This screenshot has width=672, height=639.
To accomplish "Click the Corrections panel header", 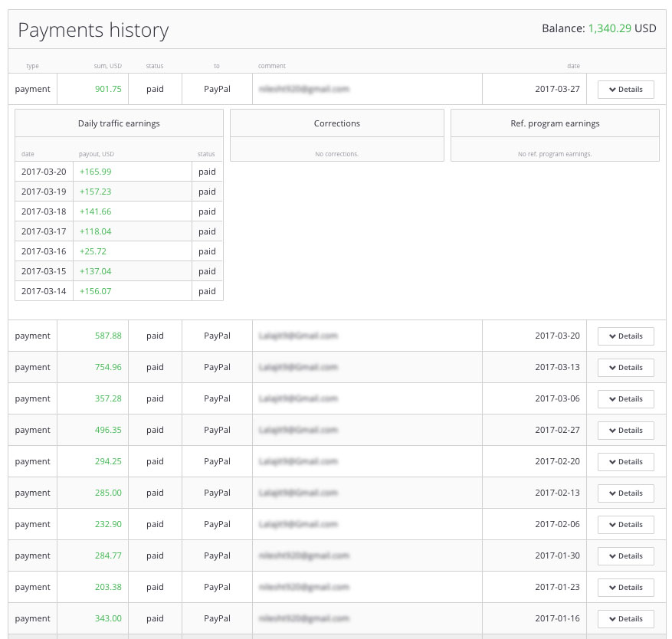I will [337, 123].
